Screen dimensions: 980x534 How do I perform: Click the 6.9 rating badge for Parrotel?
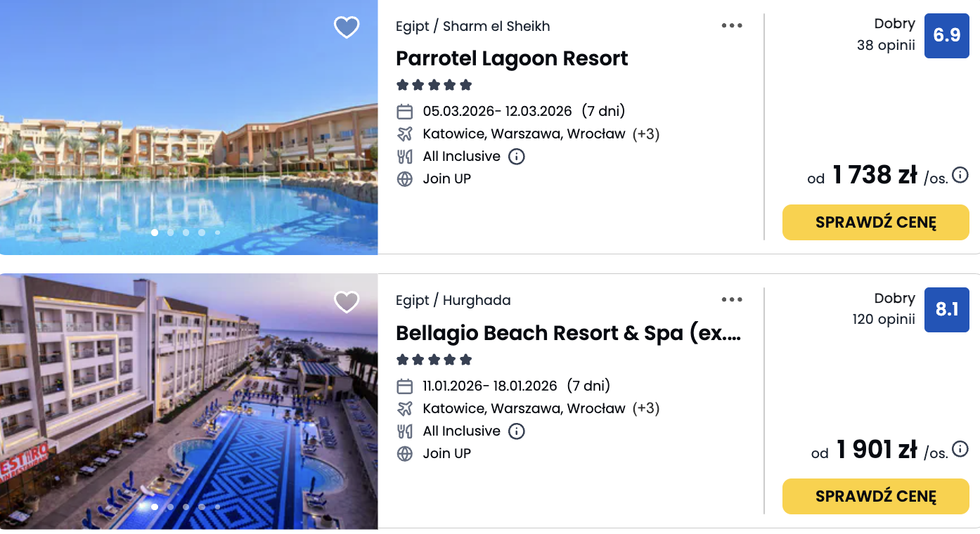(x=946, y=35)
